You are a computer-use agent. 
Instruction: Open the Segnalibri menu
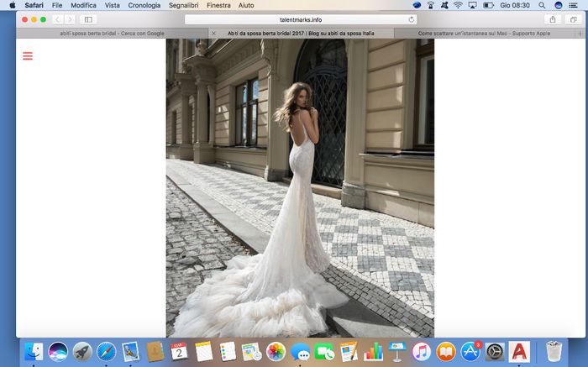(x=184, y=5)
